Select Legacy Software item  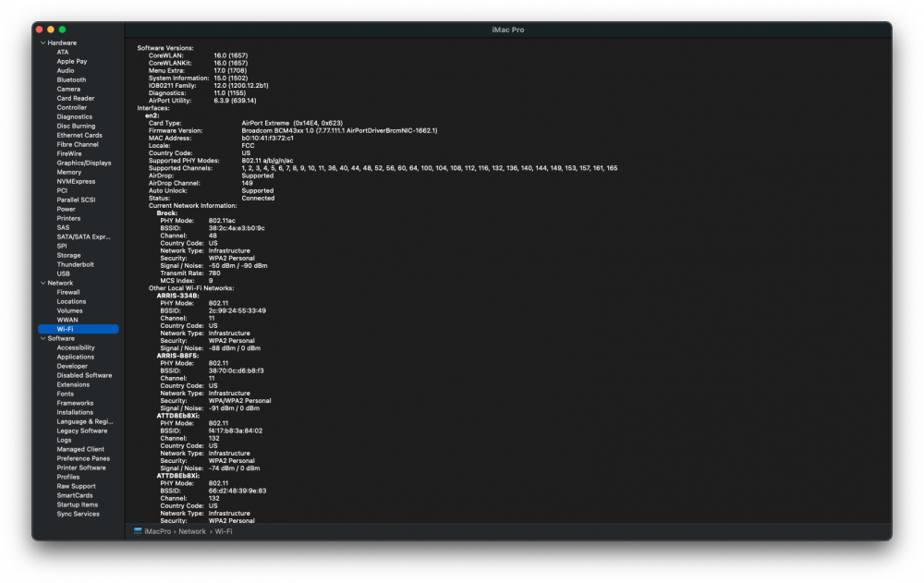[82, 431]
